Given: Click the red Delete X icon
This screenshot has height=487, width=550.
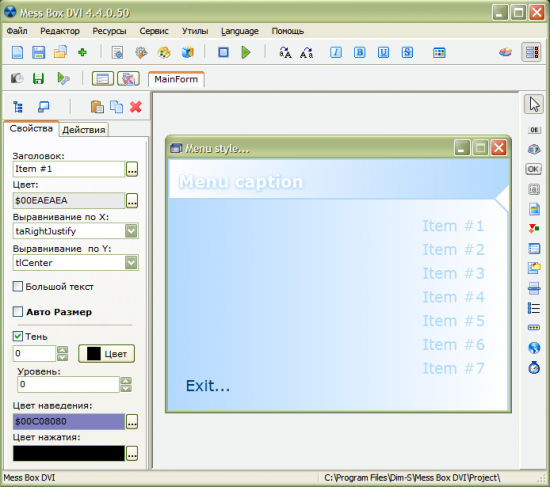Looking at the screenshot, I should tap(136, 107).
